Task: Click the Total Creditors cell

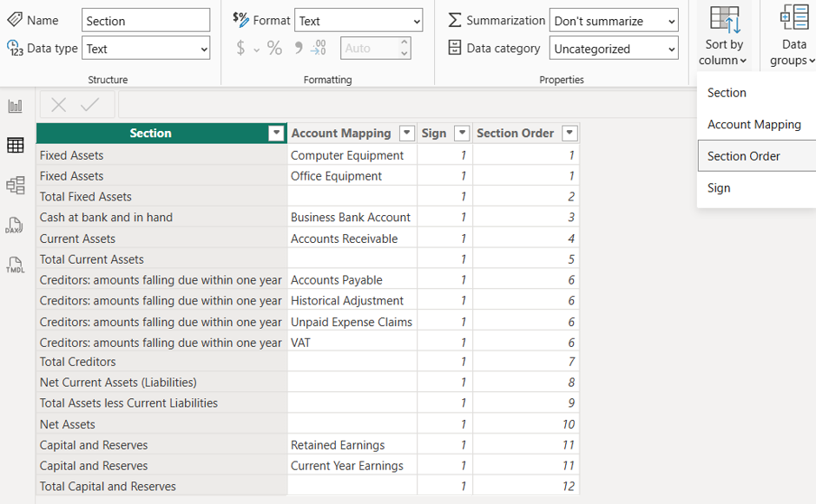Action: coord(161,362)
